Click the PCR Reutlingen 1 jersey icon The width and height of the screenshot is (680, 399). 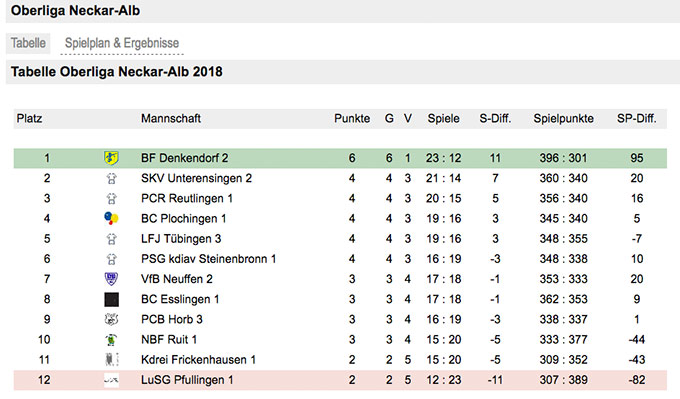coord(111,199)
